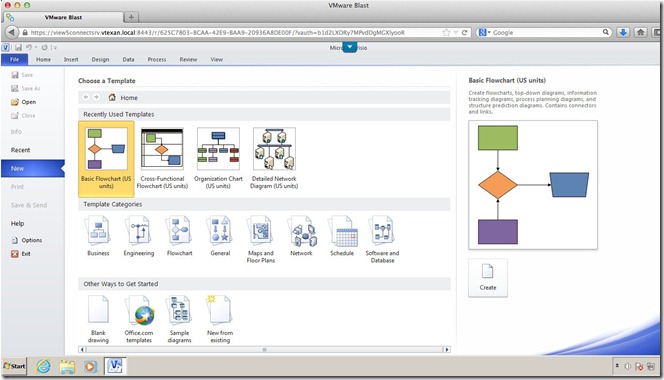Open the Network template category

301,236
